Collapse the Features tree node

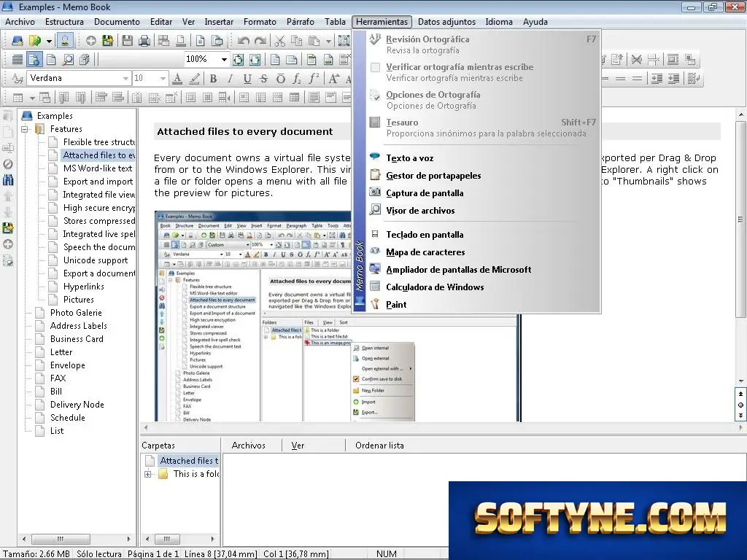tap(25, 129)
